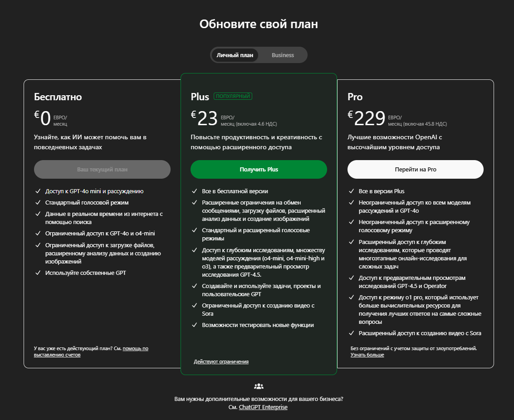Click the checkmark beside Ограниченный доступ к GPT-4o

pyautogui.click(x=38, y=233)
